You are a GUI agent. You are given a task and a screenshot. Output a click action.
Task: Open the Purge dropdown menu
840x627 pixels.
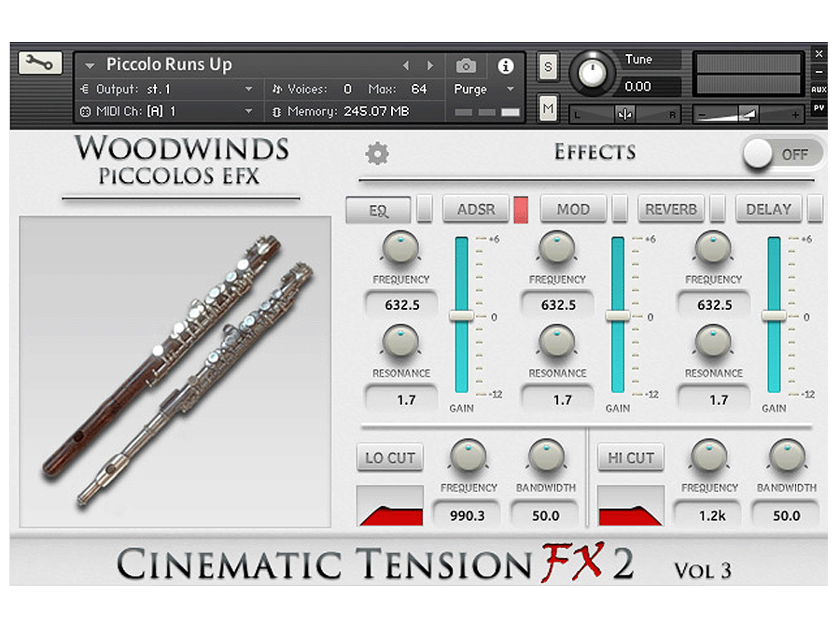tap(510, 89)
